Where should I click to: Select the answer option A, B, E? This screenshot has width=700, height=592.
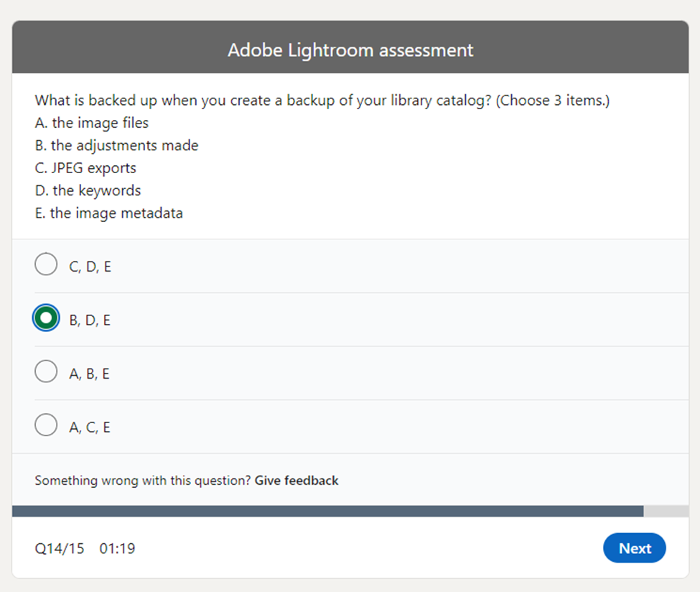pos(45,371)
